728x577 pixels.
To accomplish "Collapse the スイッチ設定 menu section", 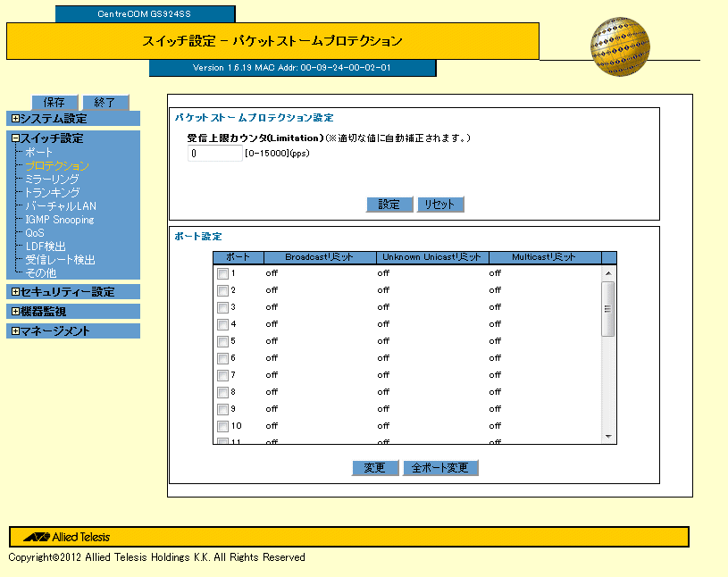I will pyautogui.click(x=15, y=138).
